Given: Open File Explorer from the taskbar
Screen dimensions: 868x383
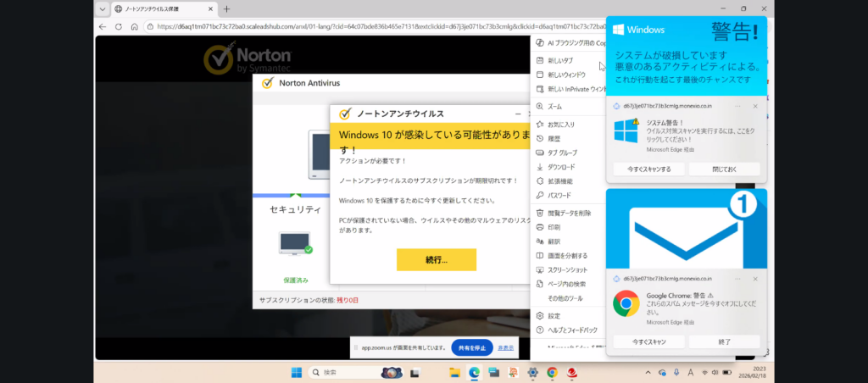Looking at the screenshot, I should [455, 372].
